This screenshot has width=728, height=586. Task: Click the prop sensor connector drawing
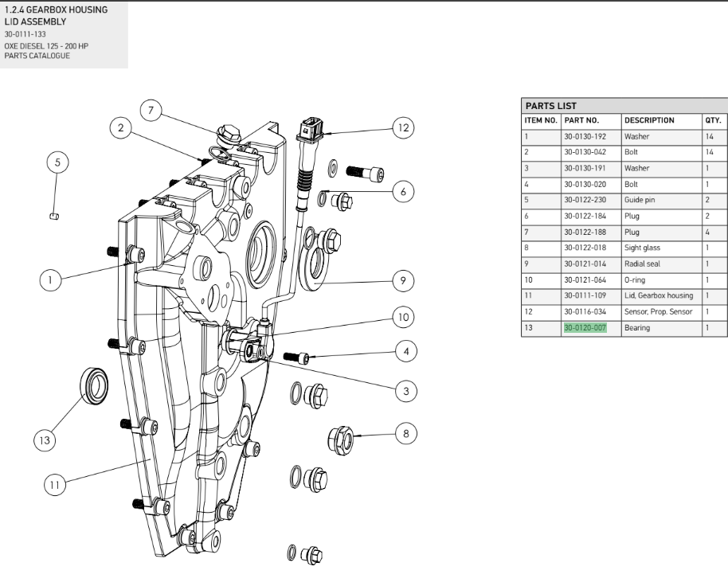310,130
